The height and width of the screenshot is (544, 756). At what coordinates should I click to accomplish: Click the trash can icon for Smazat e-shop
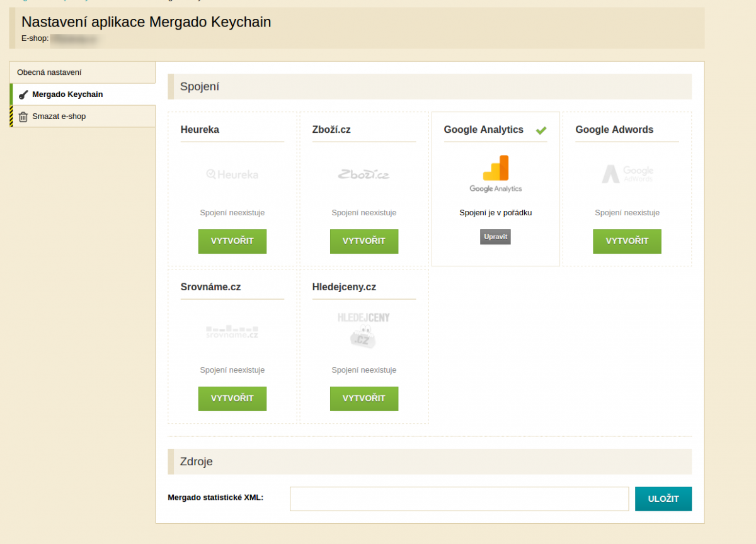tap(23, 116)
